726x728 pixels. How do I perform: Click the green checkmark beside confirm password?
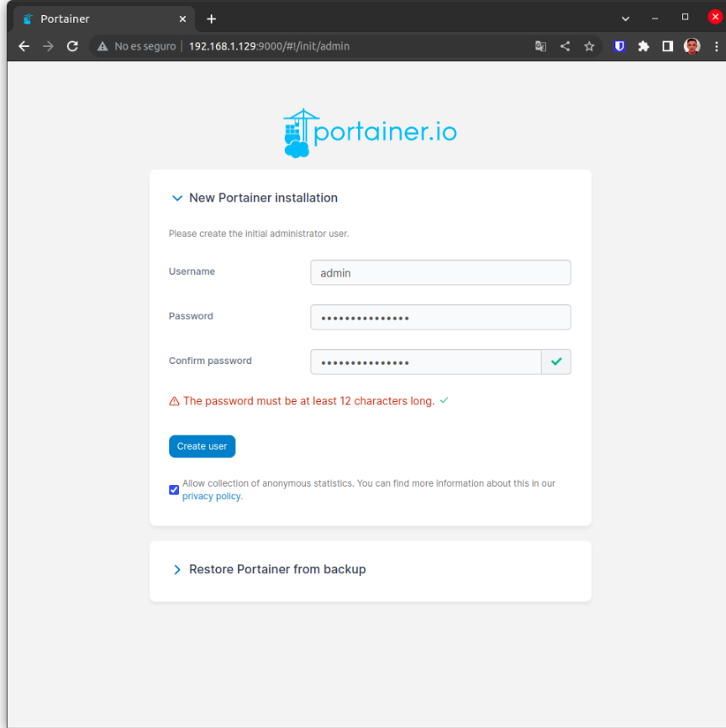(556, 361)
